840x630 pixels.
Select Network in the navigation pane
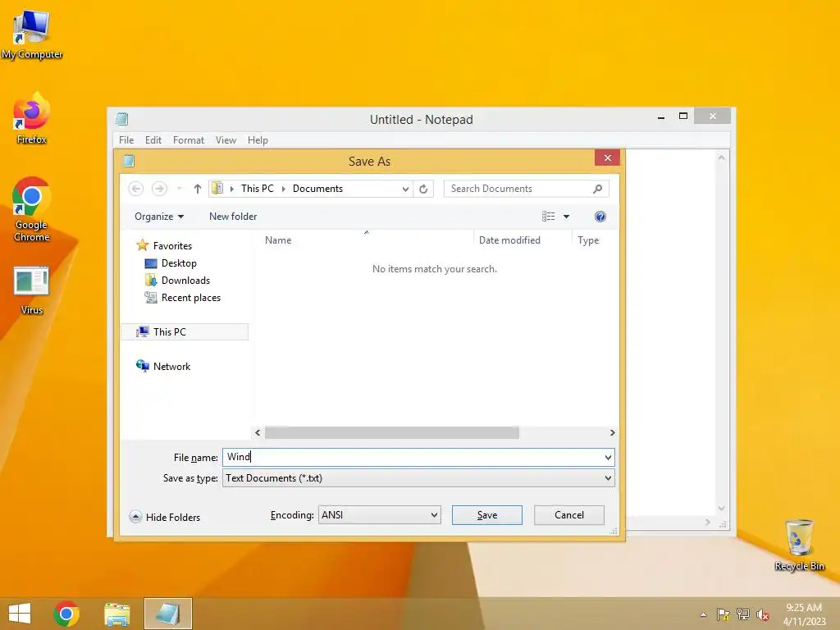point(171,367)
